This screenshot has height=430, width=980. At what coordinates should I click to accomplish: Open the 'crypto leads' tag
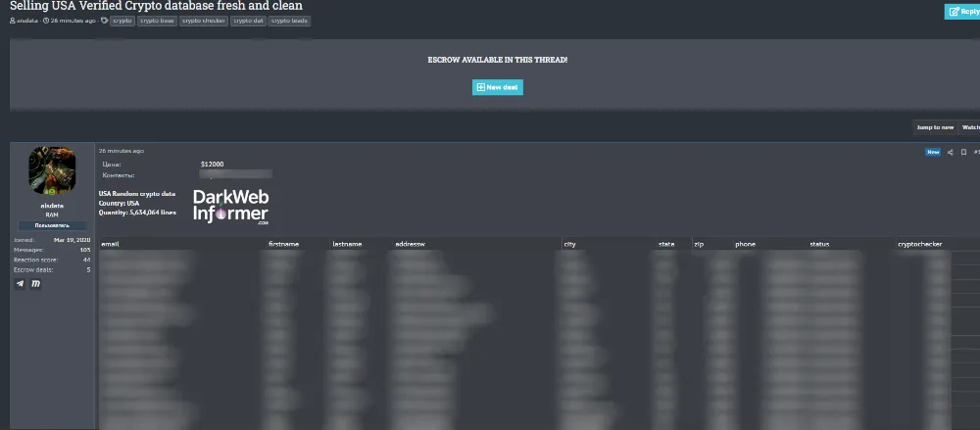[x=289, y=21]
